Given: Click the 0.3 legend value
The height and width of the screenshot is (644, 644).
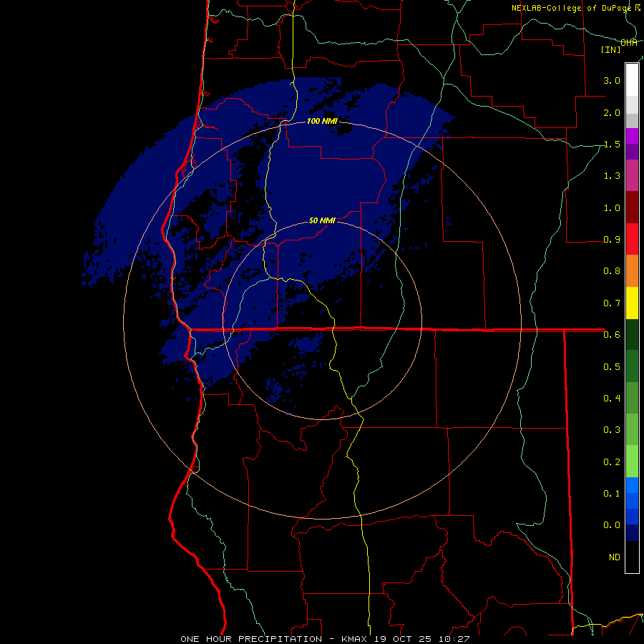Looking at the screenshot, I should click(612, 430).
